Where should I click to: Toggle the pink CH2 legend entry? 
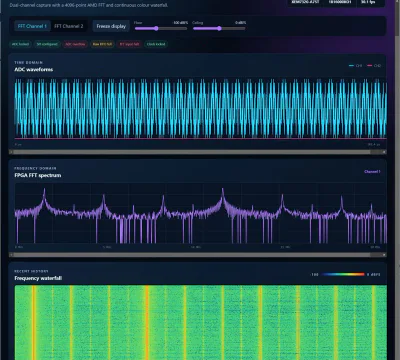coord(374,66)
